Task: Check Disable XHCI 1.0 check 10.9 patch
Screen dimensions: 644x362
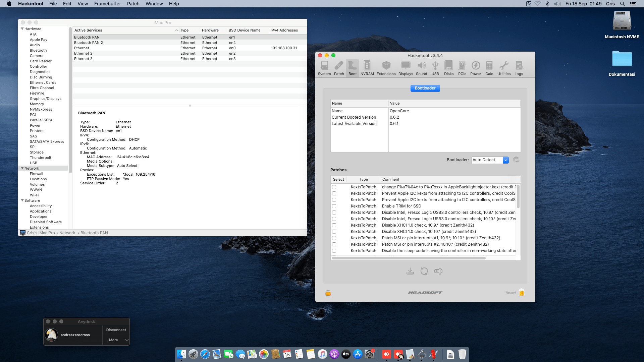Action: click(334, 225)
